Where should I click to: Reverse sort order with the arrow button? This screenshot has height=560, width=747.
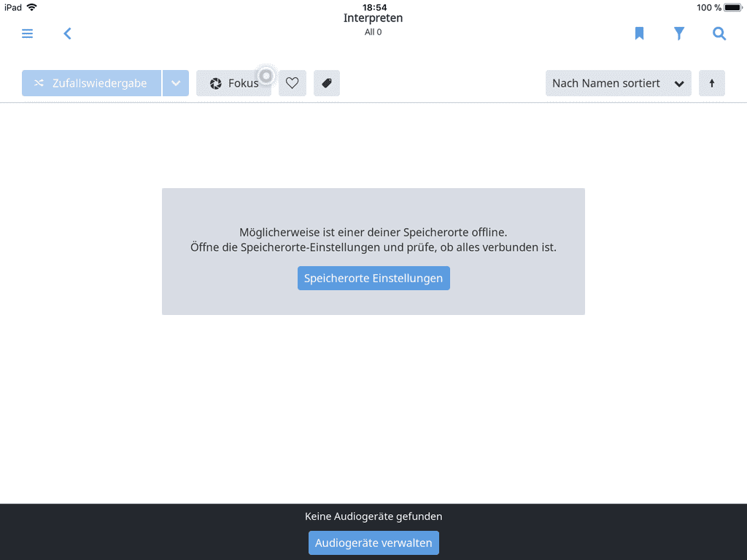coord(712,83)
